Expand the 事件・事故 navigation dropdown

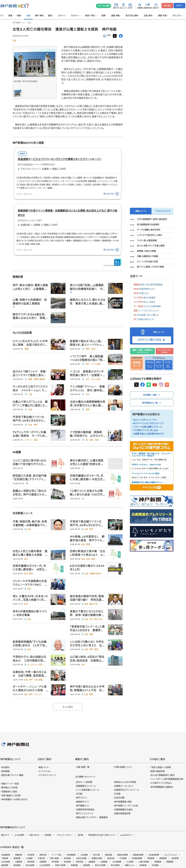click(x=39, y=15)
